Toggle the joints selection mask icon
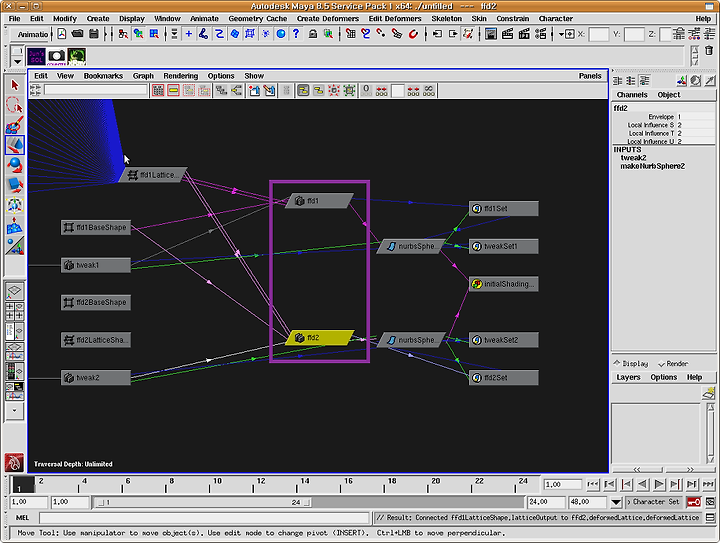The height and width of the screenshot is (543, 720). [203, 34]
